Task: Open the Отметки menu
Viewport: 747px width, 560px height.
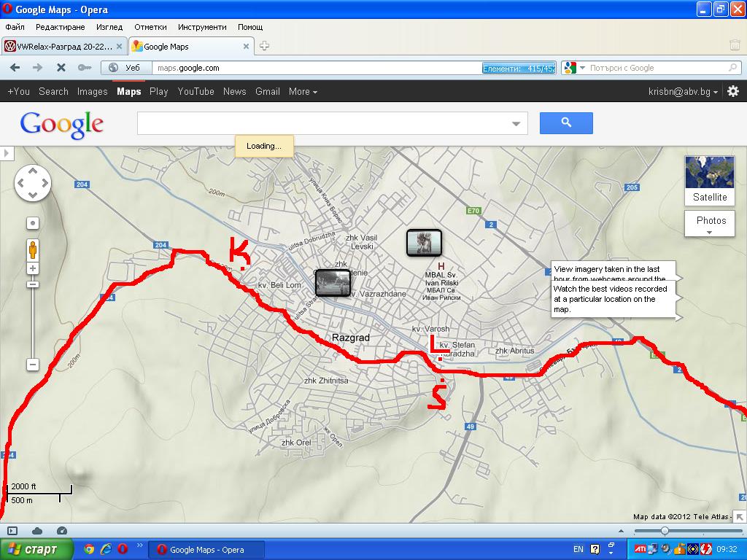Action: [x=150, y=27]
